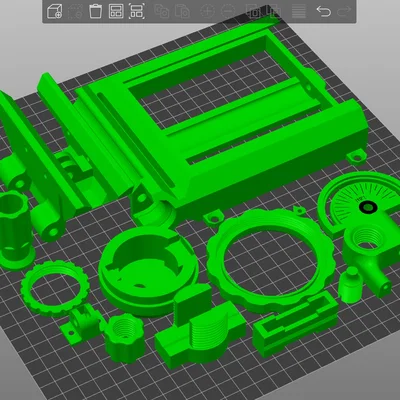Click the Copy icon in the toolbar
The width and height of the screenshot is (400, 400).
pyautogui.click(x=161, y=11)
